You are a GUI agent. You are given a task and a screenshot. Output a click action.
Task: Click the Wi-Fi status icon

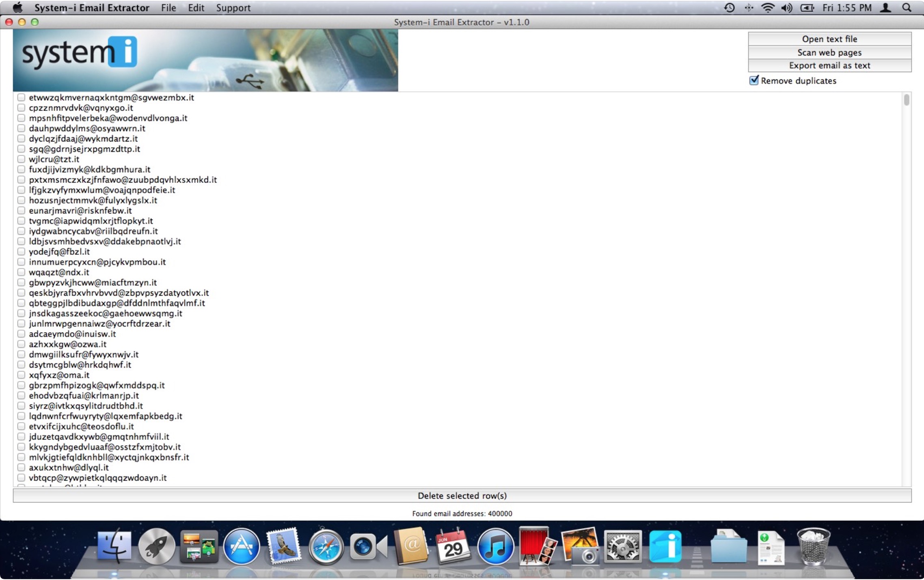pos(767,8)
